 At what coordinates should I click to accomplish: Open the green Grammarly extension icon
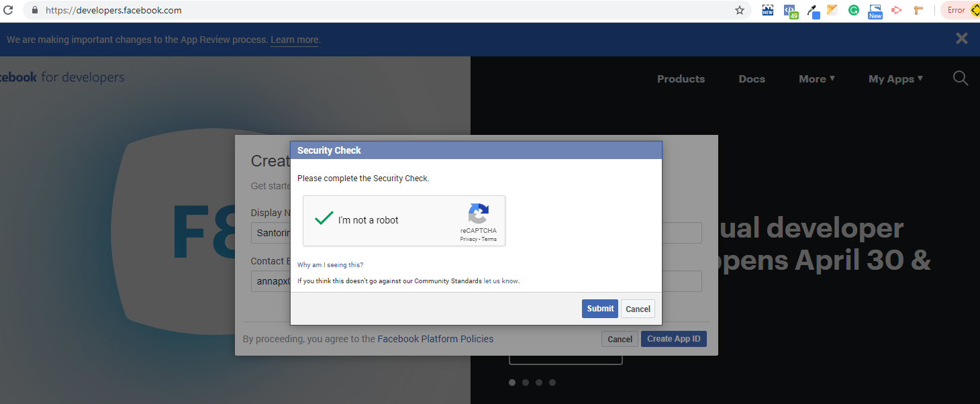coord(854,10)
